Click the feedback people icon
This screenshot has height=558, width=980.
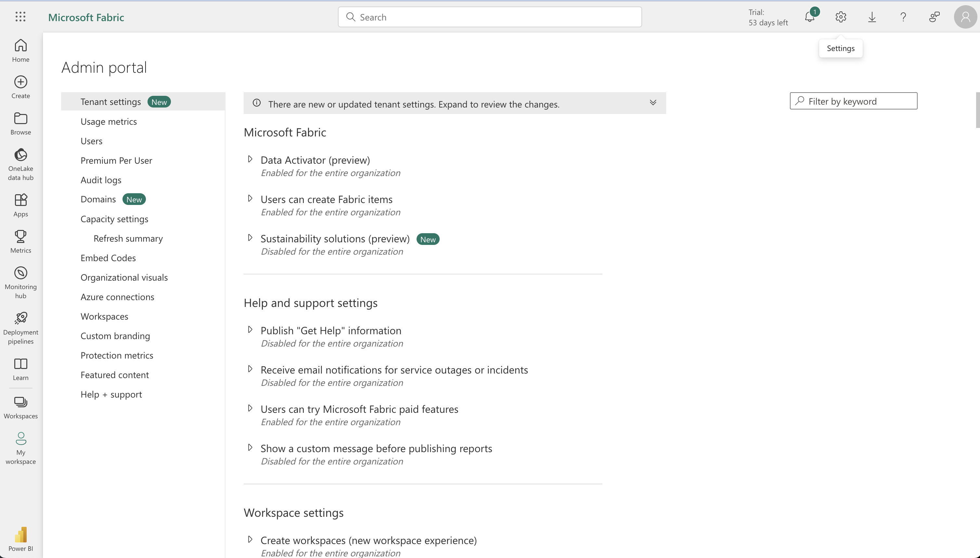(x=935, y=17)
